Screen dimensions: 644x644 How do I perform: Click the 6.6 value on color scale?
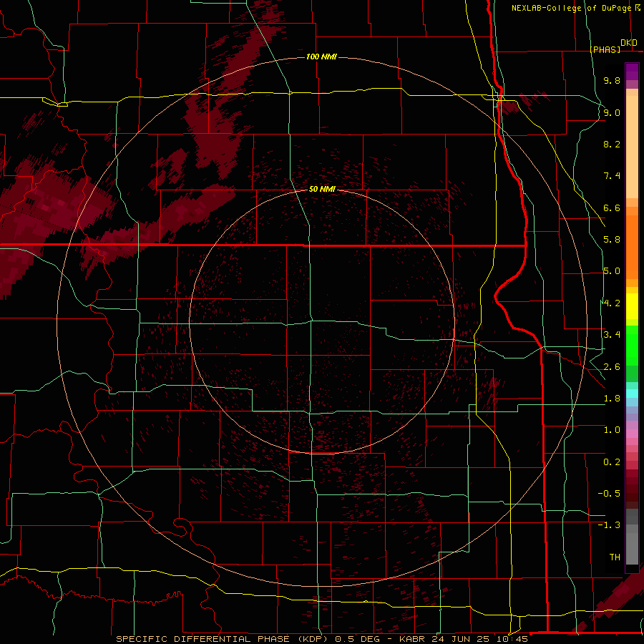tap(612, 208)
